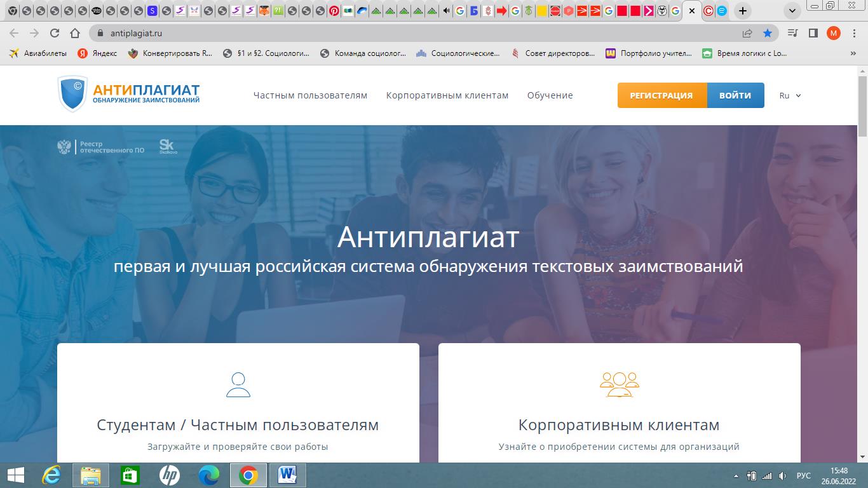Share this page using the share icon
The width and height of the screenshot is (868, 488).
point(747,33)
